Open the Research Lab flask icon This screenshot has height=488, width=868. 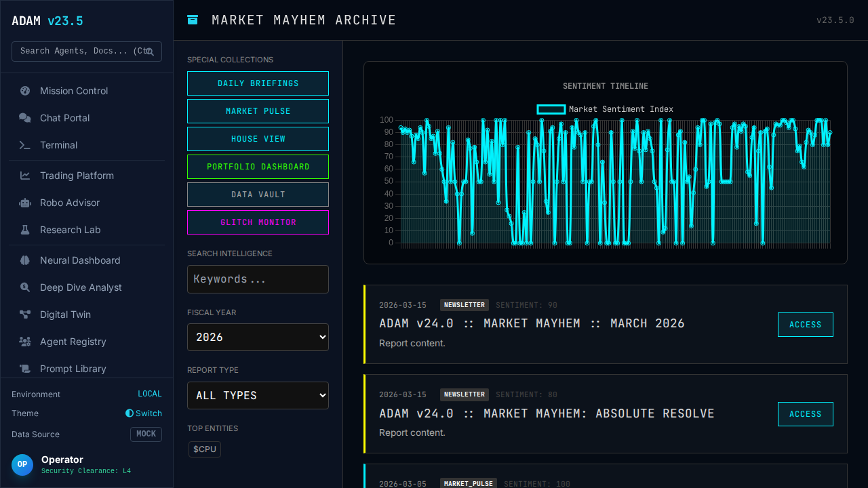click(25, 230)
